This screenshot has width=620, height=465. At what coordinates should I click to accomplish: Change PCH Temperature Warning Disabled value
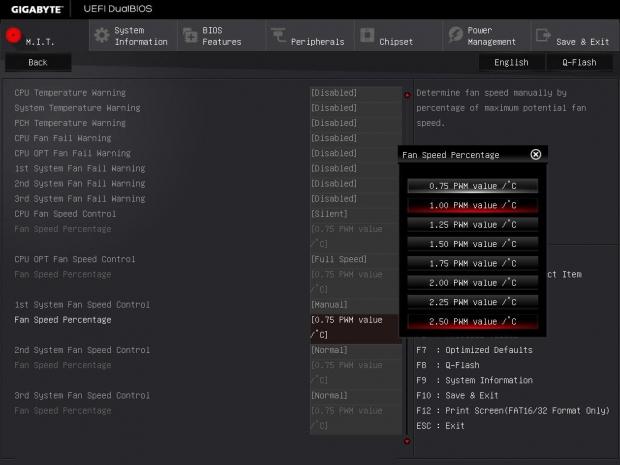point(356,123)
